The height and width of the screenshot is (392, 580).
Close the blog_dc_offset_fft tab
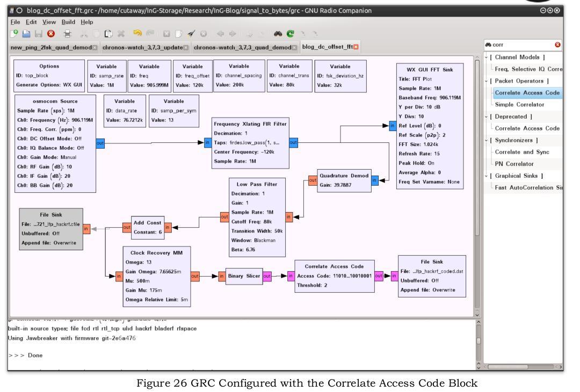tap(356, 47)
